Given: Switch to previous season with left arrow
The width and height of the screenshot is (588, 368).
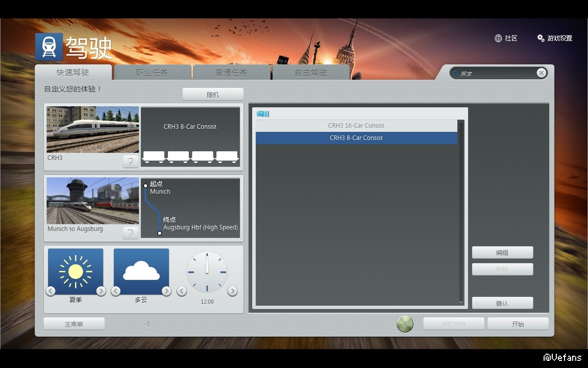Looking at the screenshot, I should tap(51, 291).
